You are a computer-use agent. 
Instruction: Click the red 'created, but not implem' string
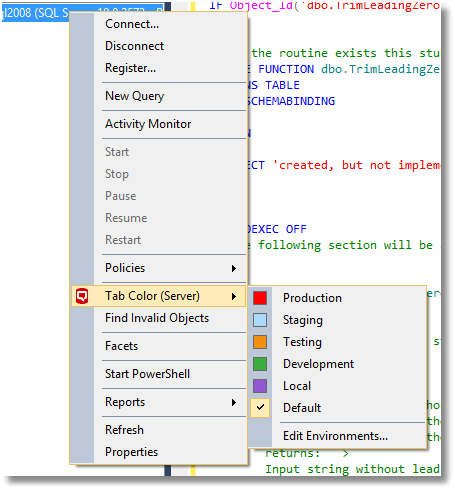click(356, 165)
